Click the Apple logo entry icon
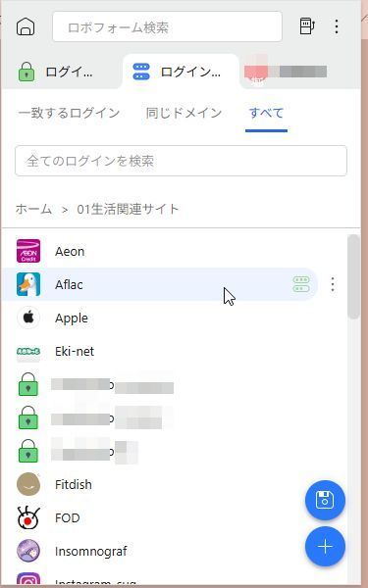 (28, 318)
